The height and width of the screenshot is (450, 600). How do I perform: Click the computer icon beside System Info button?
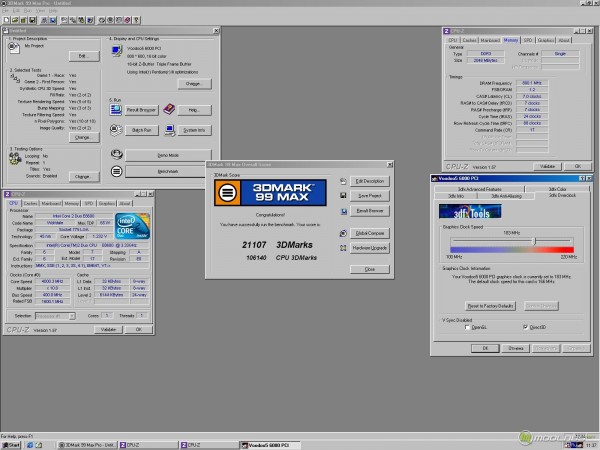[x=170, y=130]
